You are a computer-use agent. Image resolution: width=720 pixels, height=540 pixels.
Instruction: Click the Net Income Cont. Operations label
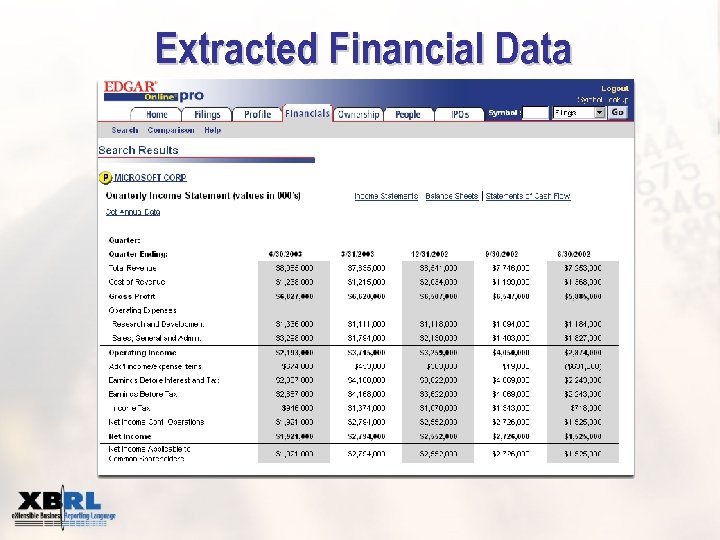[156, 422]
